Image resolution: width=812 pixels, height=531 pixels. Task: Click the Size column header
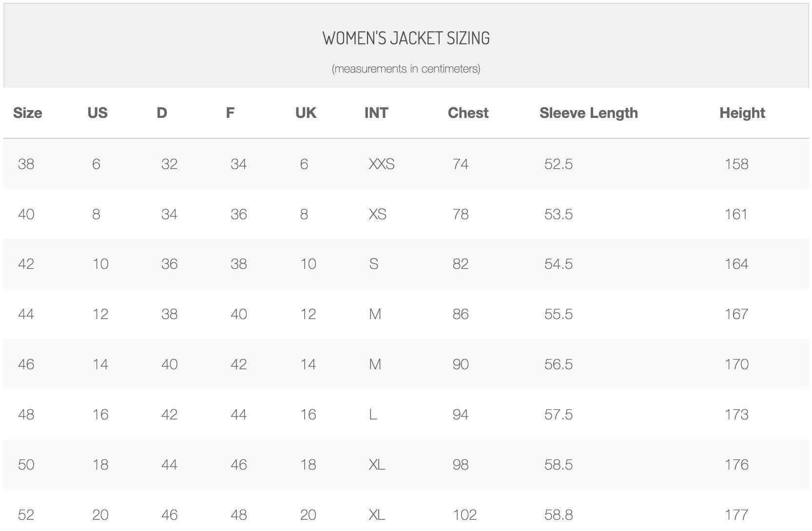(27, 113)
